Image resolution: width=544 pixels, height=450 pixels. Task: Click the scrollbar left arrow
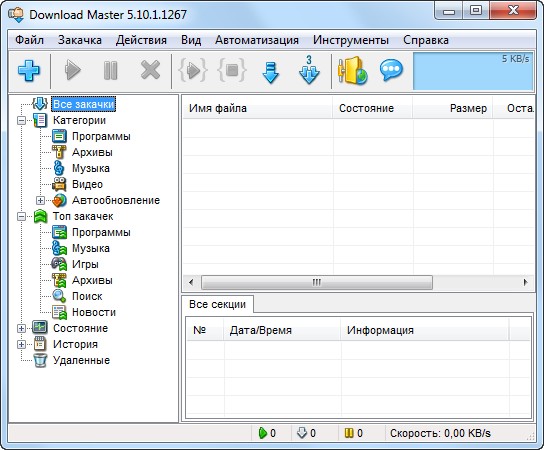click(191, 282)
